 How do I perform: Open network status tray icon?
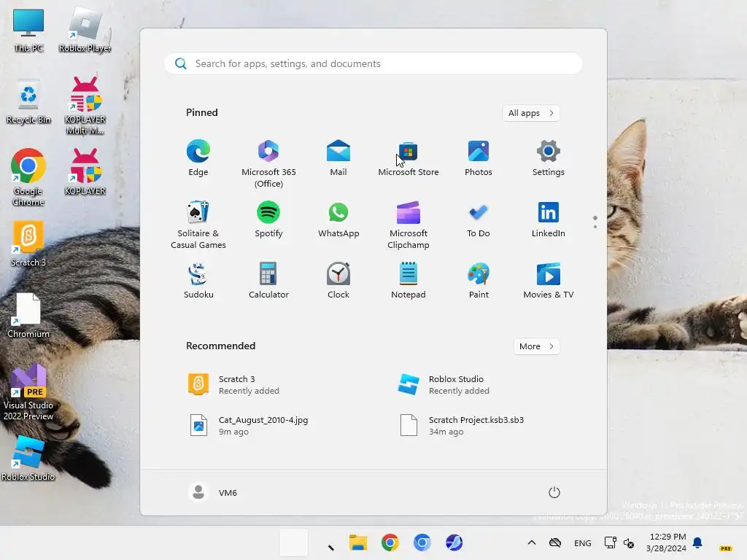click(x=611, y=542)
